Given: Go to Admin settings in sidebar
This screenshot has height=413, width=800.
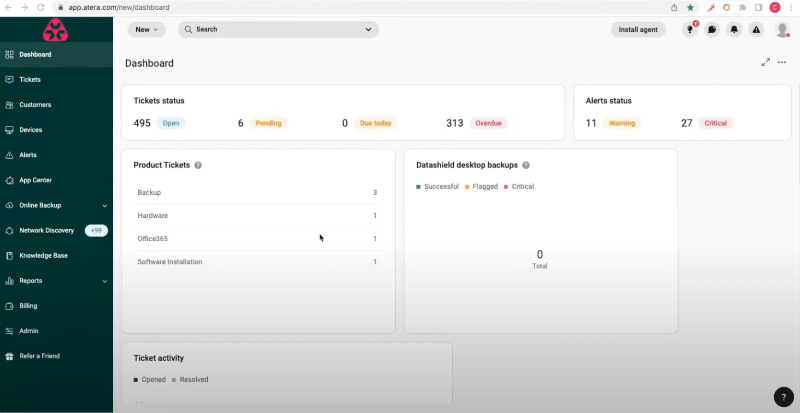Looking at the screenshot, I should (x=56, y=331).
